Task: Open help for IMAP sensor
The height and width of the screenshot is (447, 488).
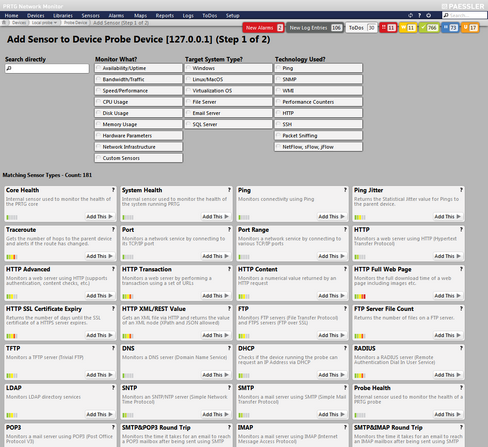Action: pyautogui.click(x=345, y=427)
